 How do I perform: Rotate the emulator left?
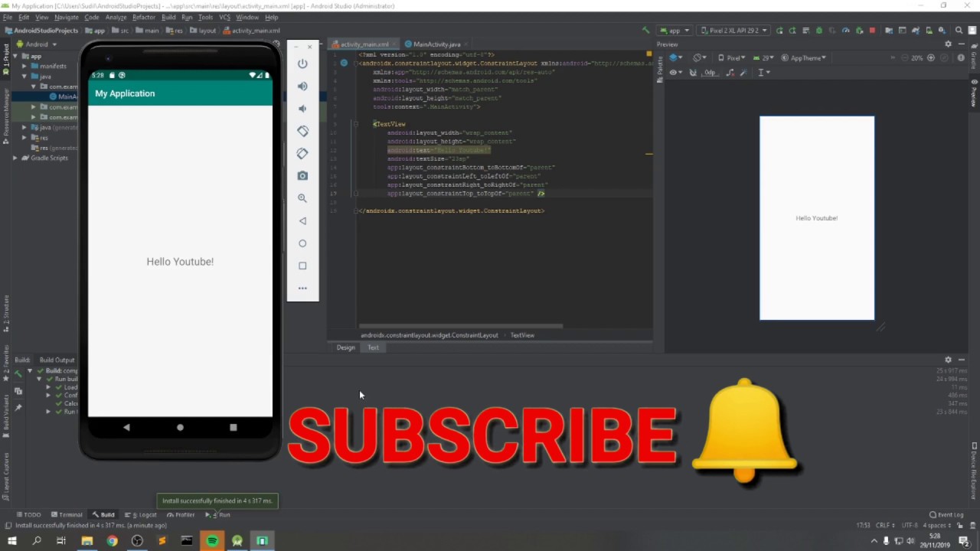click(302, 131)
